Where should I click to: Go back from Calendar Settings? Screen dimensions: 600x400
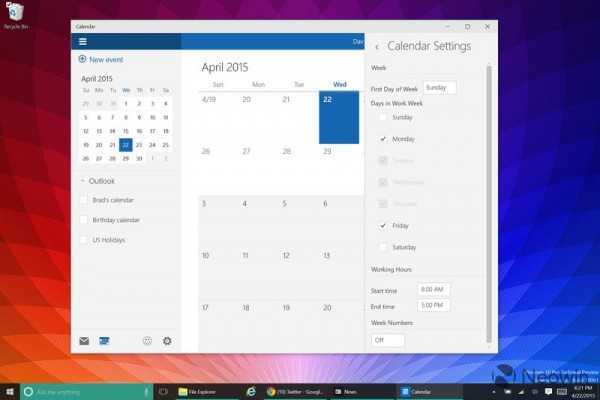point(377,47)
